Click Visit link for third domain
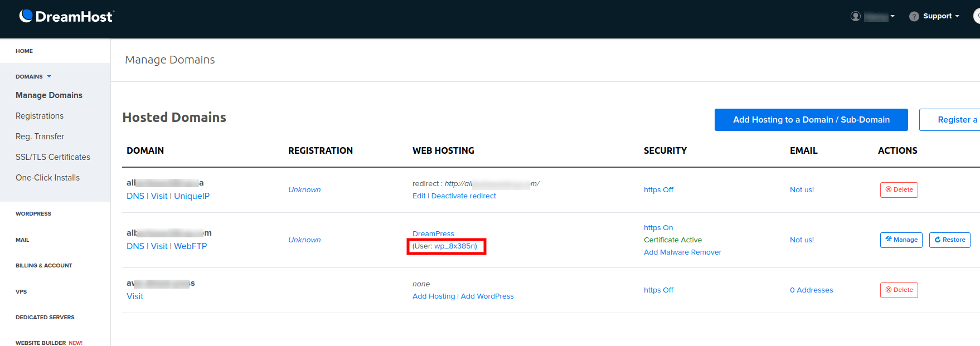Screen dimensions: 980x346 pyautogui.click(x=135, y=296)
